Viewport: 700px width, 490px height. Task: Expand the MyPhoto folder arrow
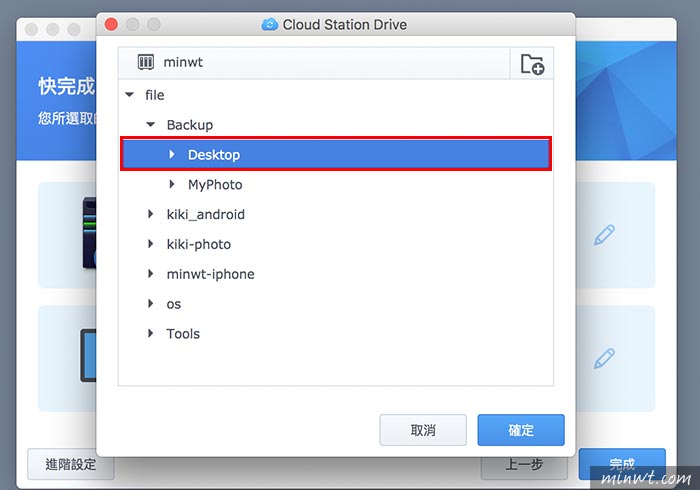click(x=172, y=184)
